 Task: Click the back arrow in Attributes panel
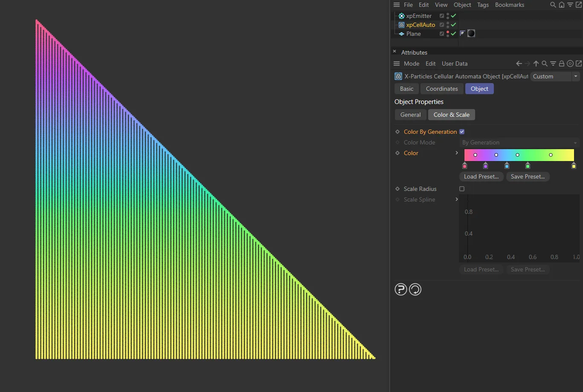pos(519,63)
